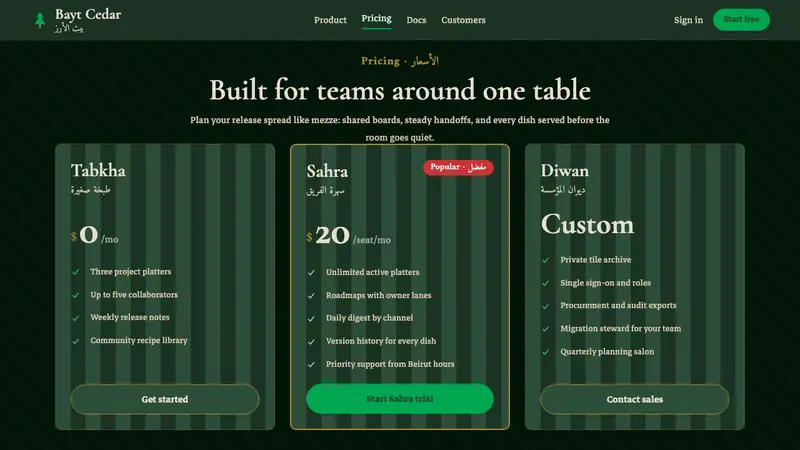Viewport: 800px width, 450px height.
Task: Click Get started on Tabkha plan
Action: click(165, 399)
